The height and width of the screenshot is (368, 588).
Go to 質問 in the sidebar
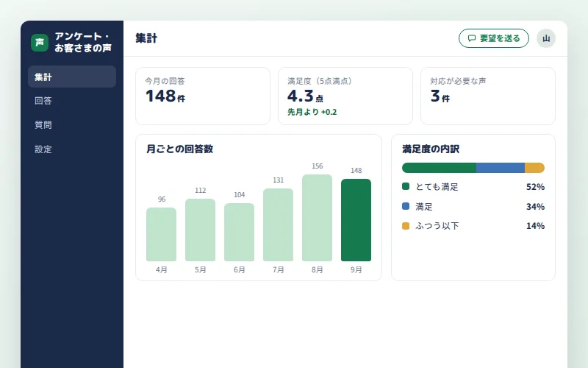[72, 124]
